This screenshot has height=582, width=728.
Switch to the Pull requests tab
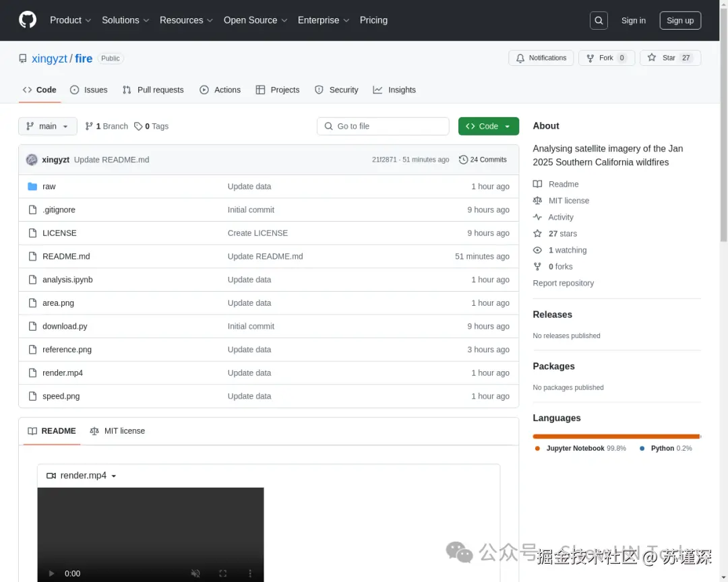pyautogui.click(x=153, y=90)
